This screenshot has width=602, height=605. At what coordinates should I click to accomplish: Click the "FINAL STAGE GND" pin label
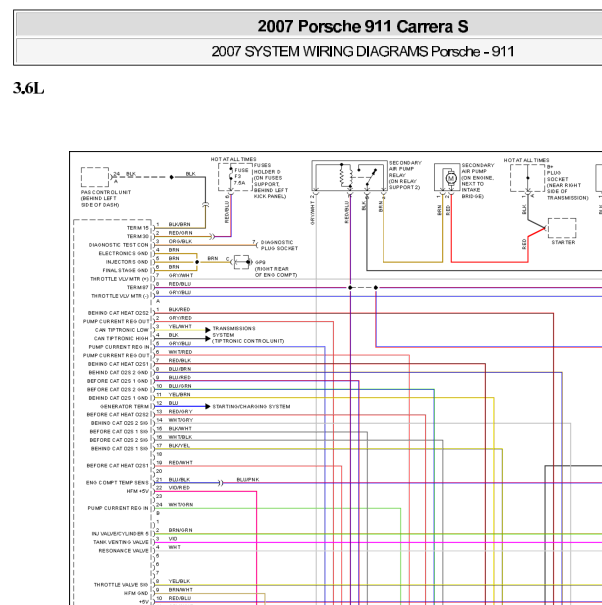pos(125,270)
